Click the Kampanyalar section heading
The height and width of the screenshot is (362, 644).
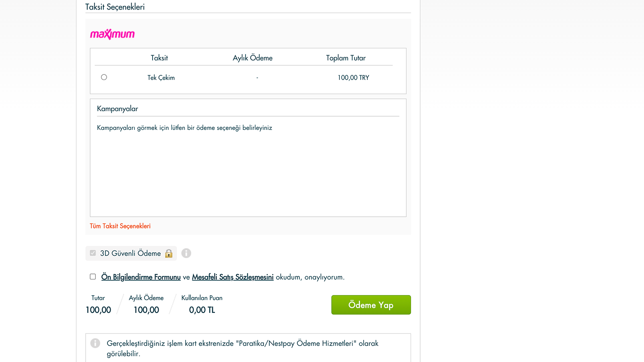[118, 109]
